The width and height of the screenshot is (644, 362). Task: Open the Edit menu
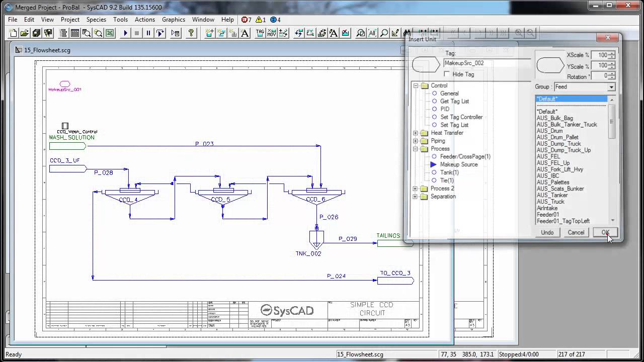pos(29,20)
